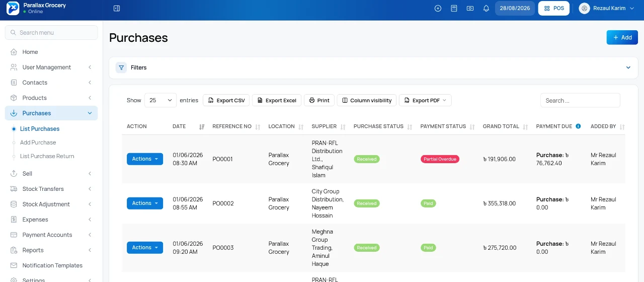Click the Paid badge for PO0002

pyautogui.click(x=428, y=203)
